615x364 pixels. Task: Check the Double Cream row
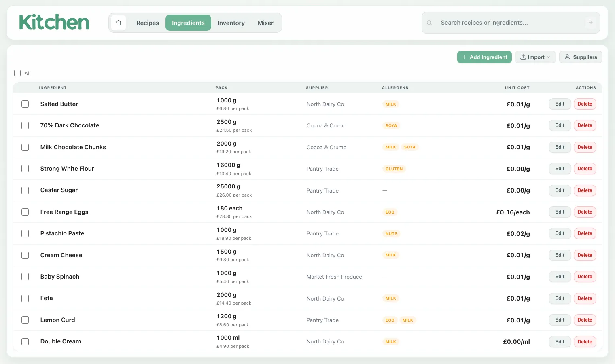click(25, 342)
